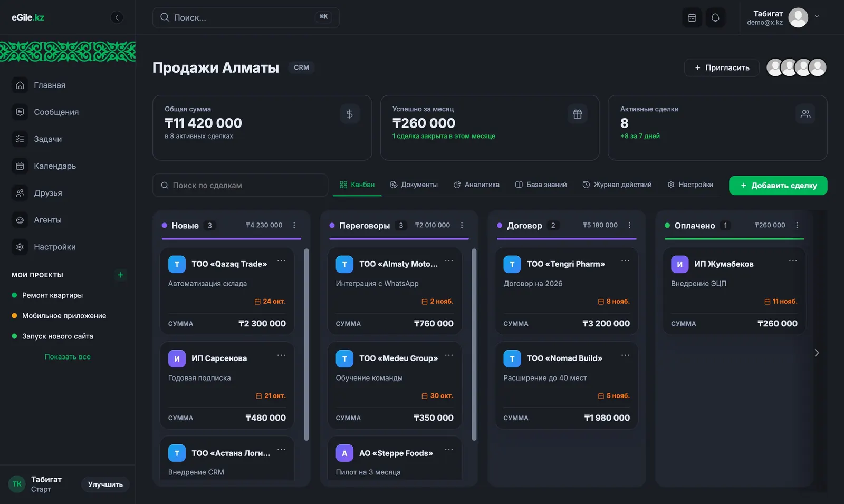Open Договор column options menu
The image size is (844, 504).
[629, 225]
